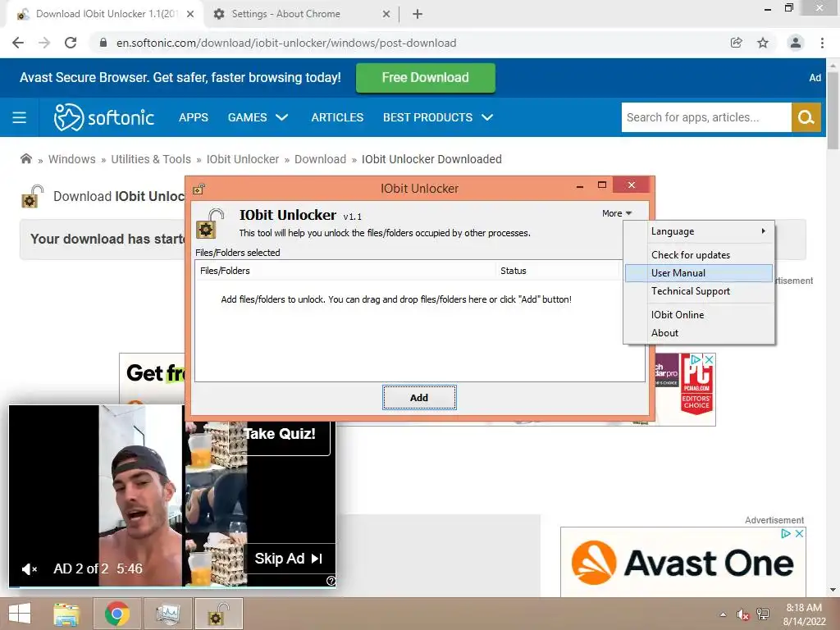The width and height of the screenshot is (840, 630).
Task: Click the IObit Unlocker taskbar icon
Action: [x=218, y=614]
